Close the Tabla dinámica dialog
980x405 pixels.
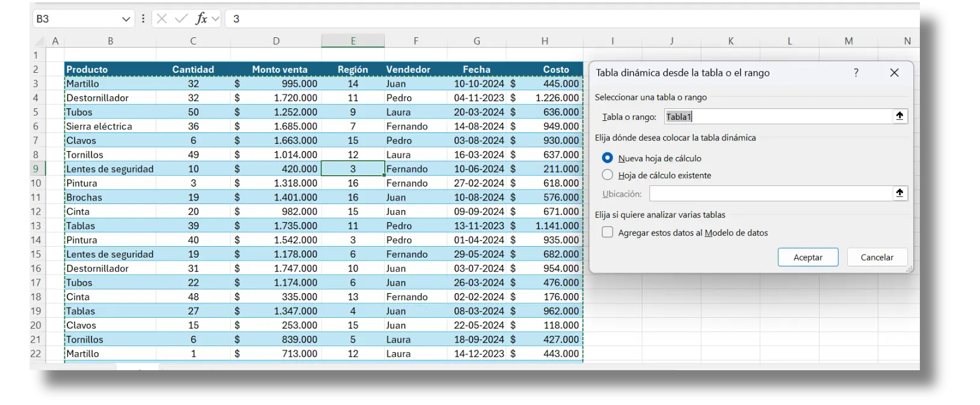[895, 73]
